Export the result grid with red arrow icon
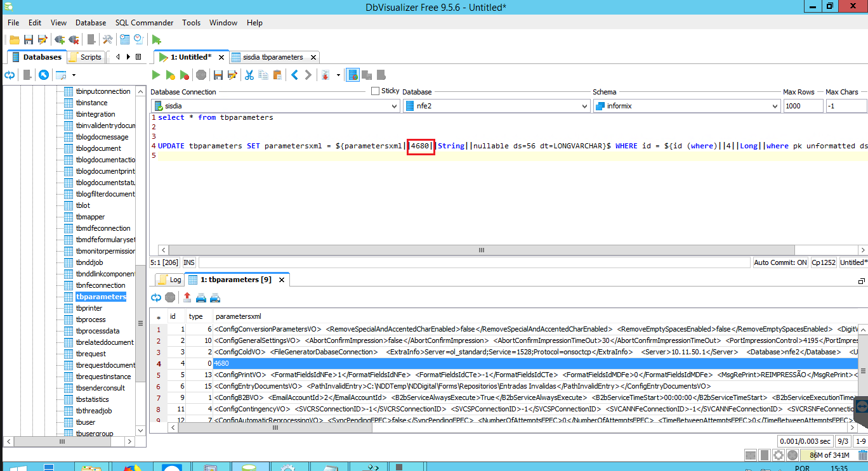Screen dimensions: 868x471 [187, 297]
